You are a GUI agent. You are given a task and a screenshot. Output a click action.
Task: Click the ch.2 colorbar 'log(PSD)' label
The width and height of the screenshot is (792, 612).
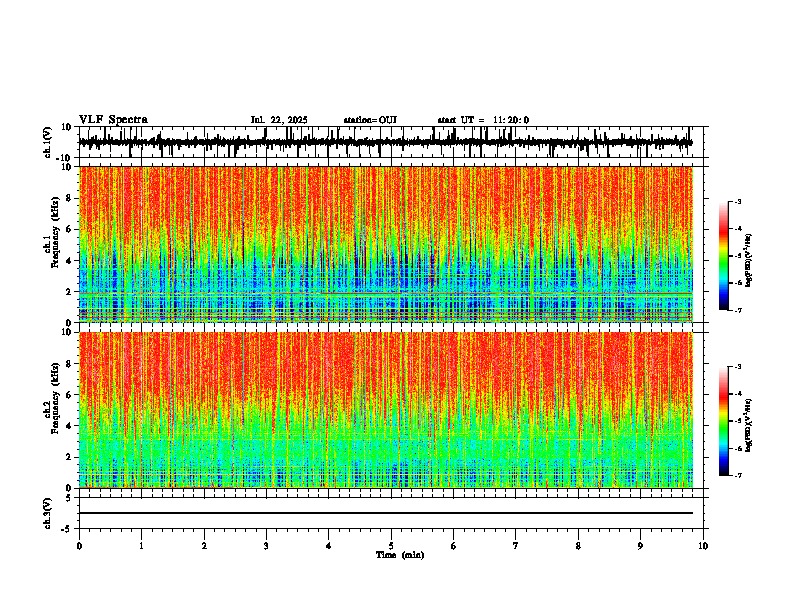click(749, 425)
